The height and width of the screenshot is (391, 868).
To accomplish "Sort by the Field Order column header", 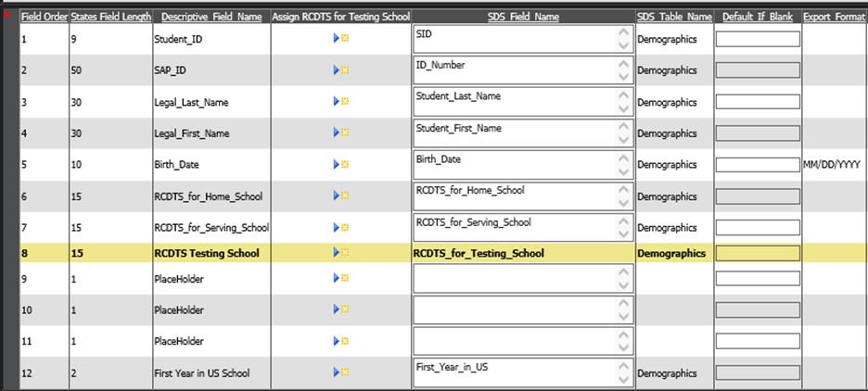I will [x=44, y=17].
